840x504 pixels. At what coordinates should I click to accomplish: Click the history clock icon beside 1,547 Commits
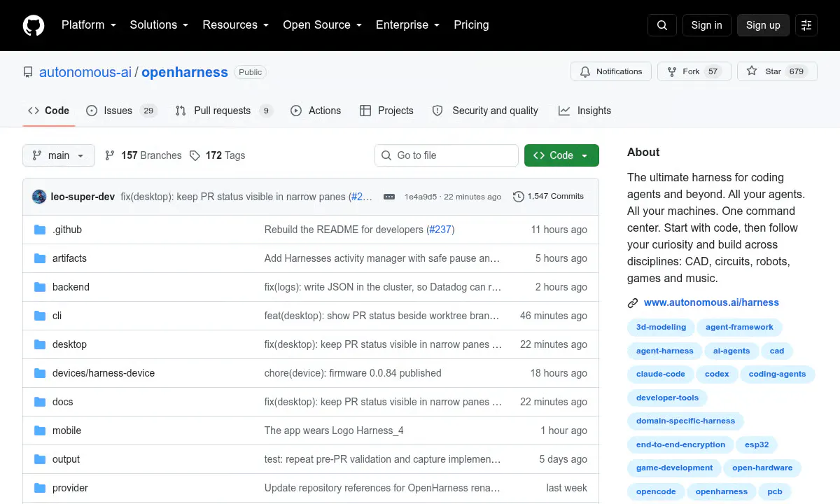518,197
